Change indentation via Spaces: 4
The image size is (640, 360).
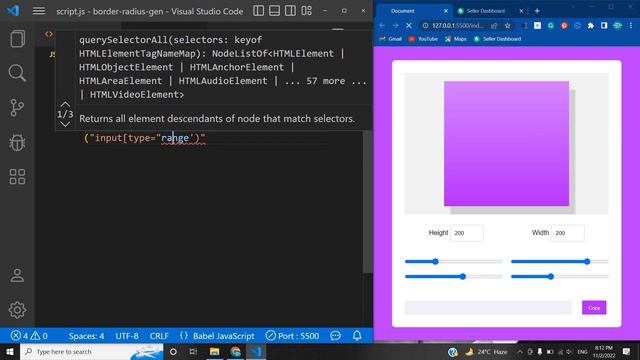tap(86, 336)
